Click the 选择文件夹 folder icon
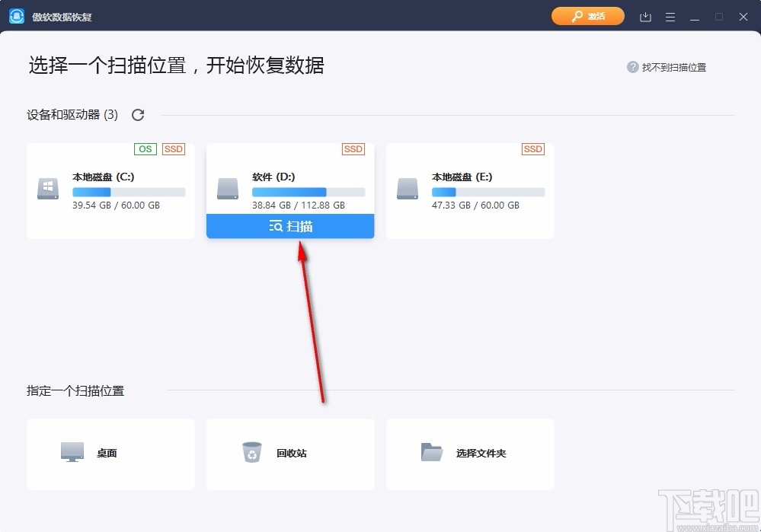The height and width of the screenshot is (532, 761). (432, 451)
